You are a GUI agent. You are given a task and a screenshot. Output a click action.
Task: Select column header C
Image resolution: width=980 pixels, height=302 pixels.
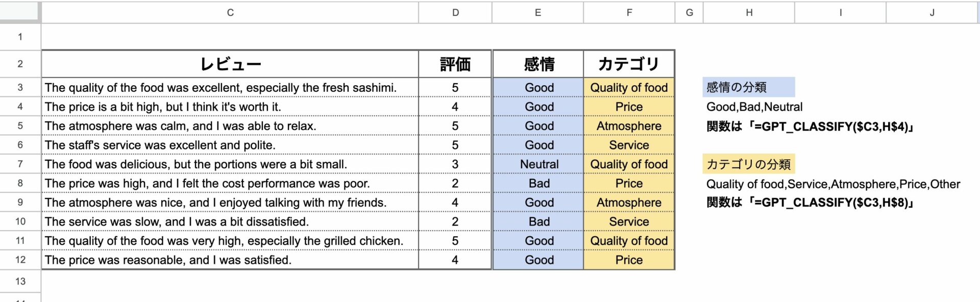click(230, 12)
